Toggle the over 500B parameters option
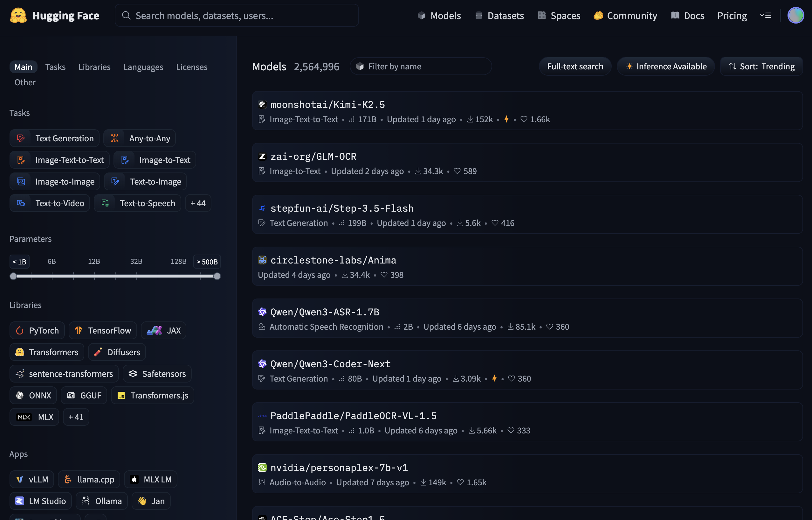812x520 pixels. pos(207,262)
